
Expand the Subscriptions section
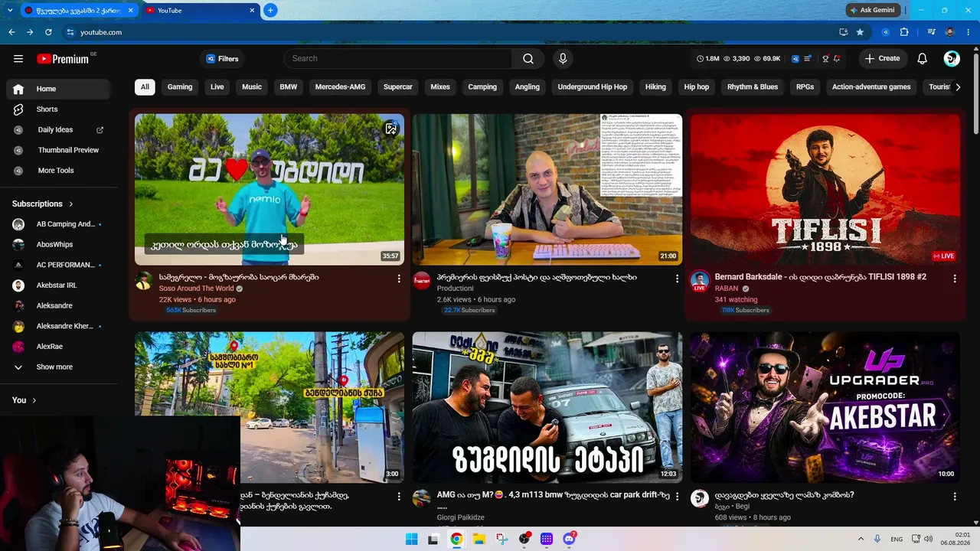(43, 204)
